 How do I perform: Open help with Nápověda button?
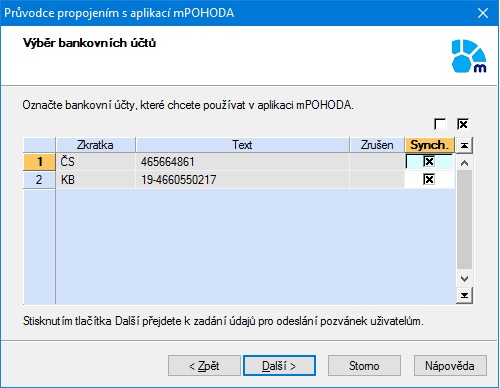(x=450, y=366)
